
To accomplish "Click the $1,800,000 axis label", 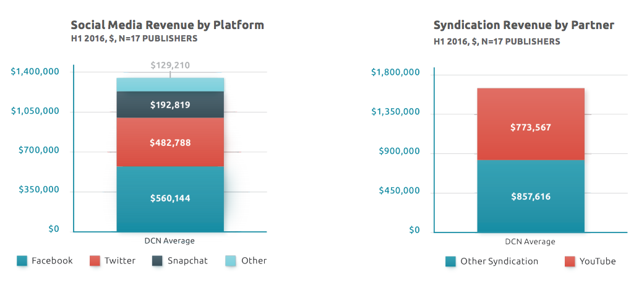I will tap(396, 73).
